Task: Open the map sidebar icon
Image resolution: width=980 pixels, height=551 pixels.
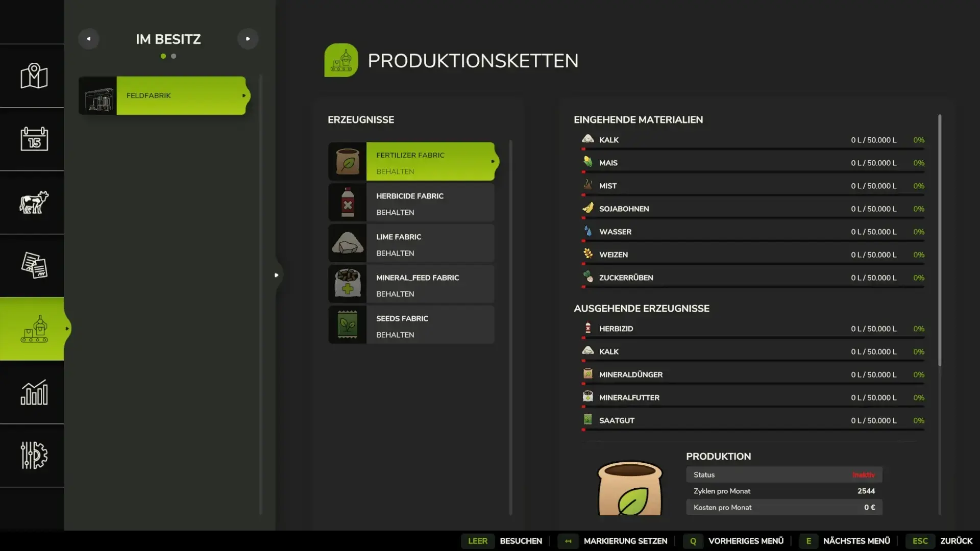Action: tap(34, 76)
